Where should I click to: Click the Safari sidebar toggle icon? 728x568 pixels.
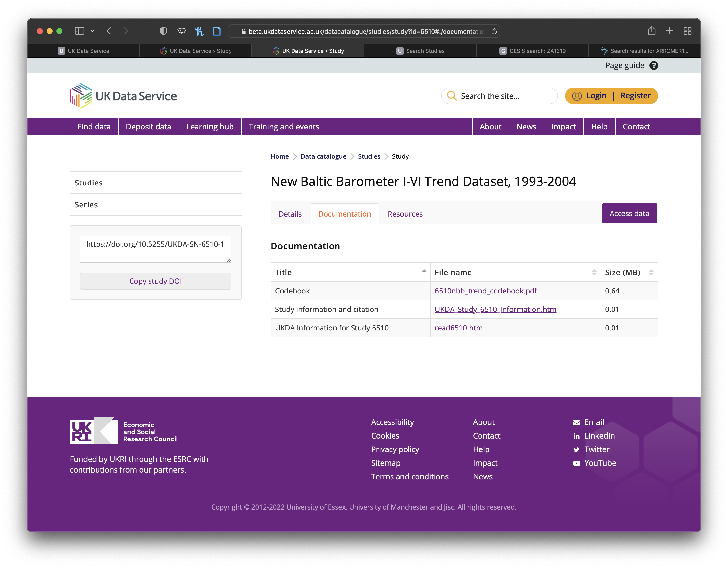tap(79, 31)
